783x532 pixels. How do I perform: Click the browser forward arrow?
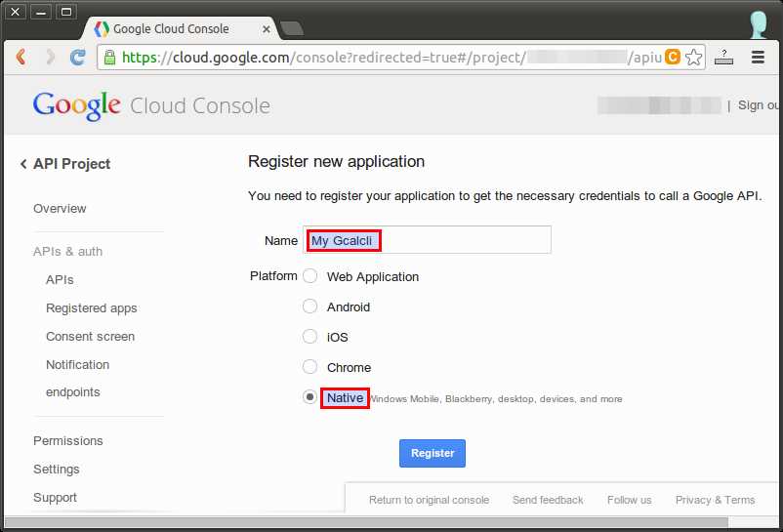point(50,57)
